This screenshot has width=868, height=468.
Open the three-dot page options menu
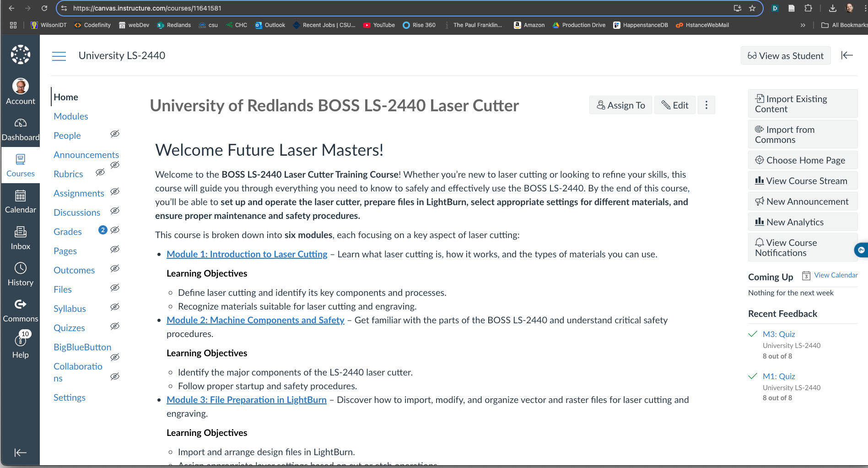click(x=706, y=105)
